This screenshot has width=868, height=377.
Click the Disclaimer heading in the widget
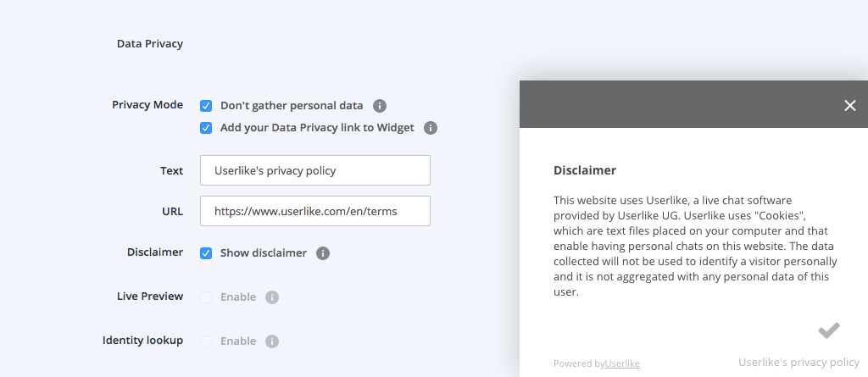click(x=585, y=170)
